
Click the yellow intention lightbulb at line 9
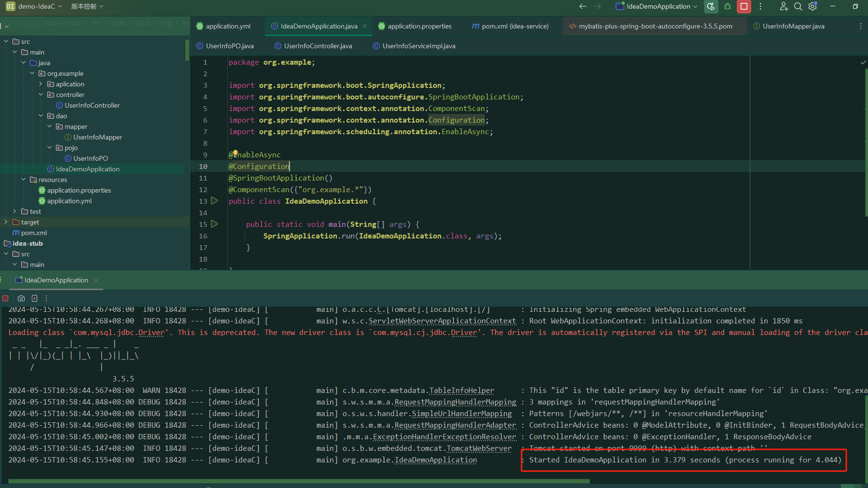tap(235, 153)
